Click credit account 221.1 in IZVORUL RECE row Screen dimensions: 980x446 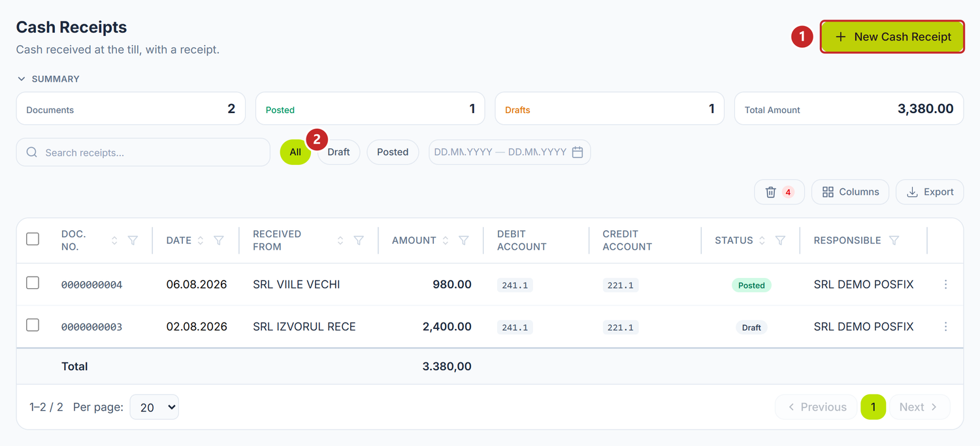point(621,327)
